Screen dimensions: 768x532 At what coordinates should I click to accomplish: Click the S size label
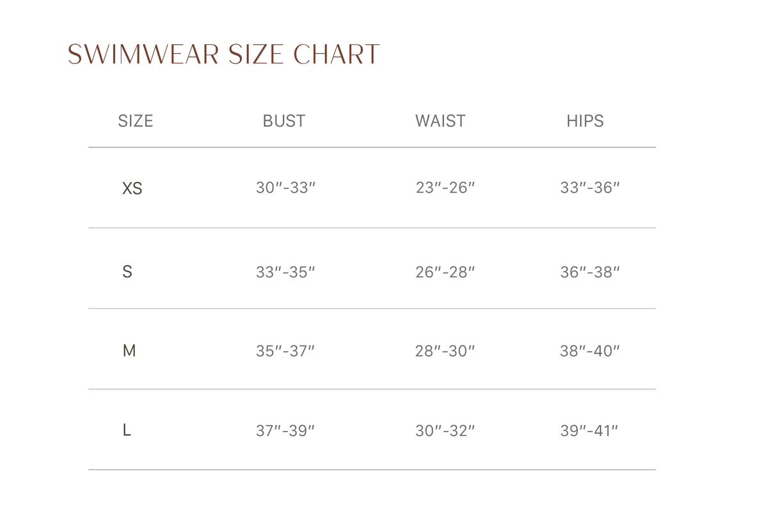click(127, 271)
